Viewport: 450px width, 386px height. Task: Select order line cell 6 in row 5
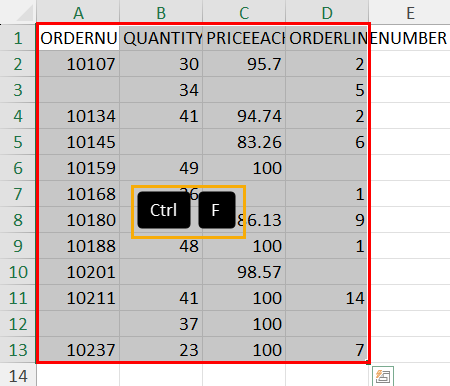point(327,142)
